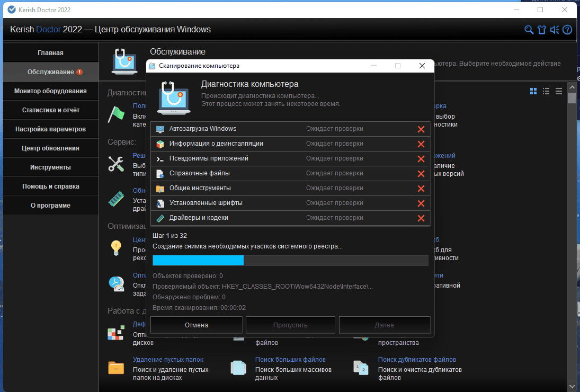
Task: Select Обслуживание in the sidebar
Action: tap(51, 72)
